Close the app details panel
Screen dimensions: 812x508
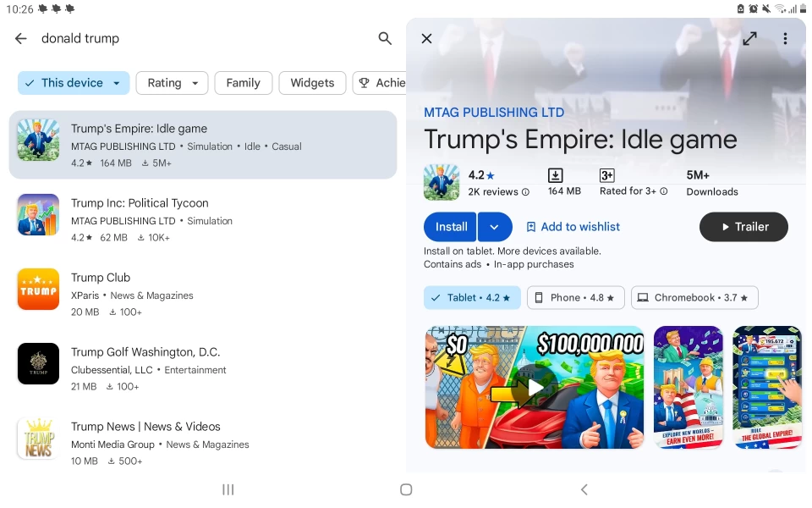pyautogui.click(x=427, y=38)
